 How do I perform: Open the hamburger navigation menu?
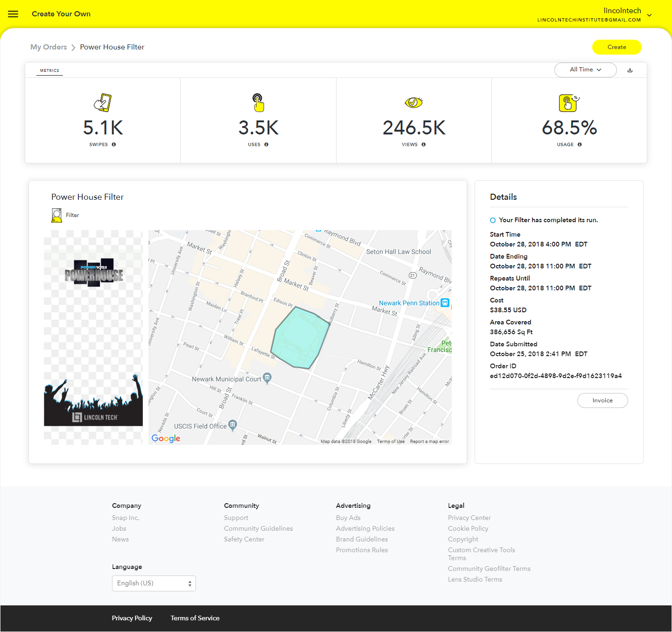pyautogui.click(x=13, y=14)
